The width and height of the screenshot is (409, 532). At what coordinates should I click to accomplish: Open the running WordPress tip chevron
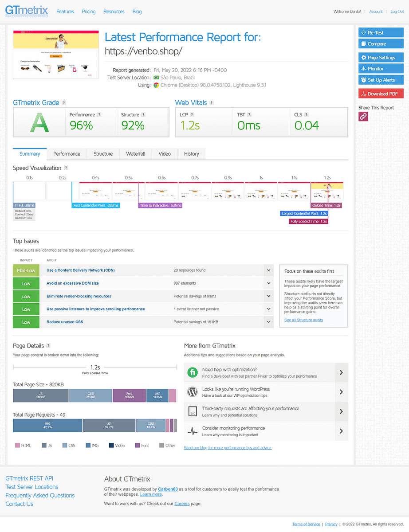pos(341,392)
